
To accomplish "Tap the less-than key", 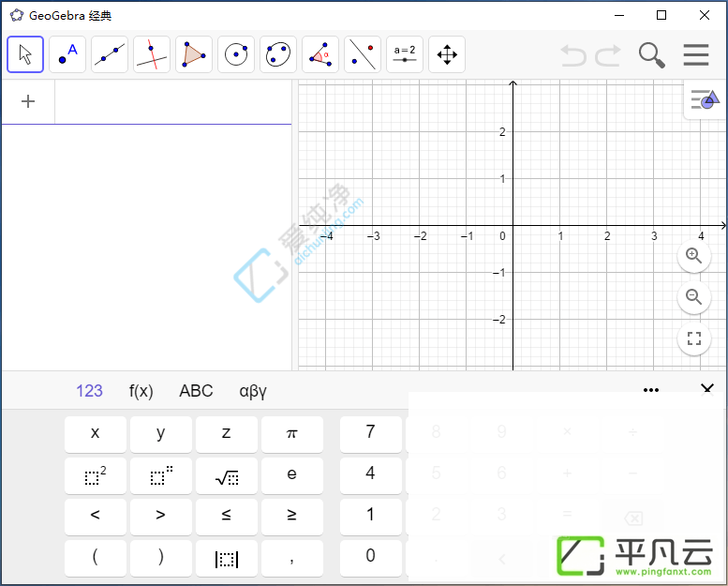I will point(96,517).
